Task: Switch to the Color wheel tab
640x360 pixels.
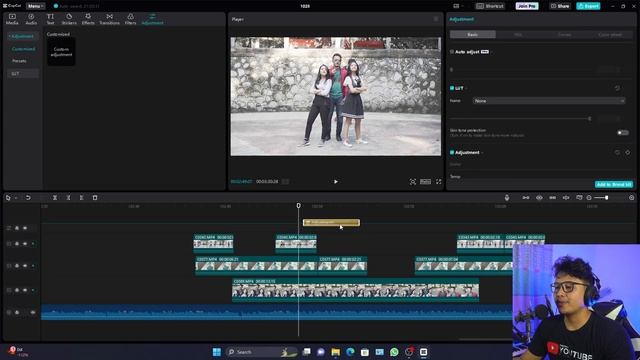Action: point(610,35)
